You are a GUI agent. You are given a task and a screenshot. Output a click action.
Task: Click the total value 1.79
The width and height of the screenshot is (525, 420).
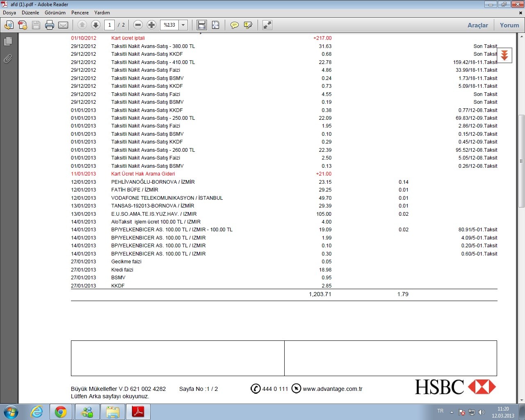[x=403, y=294]
